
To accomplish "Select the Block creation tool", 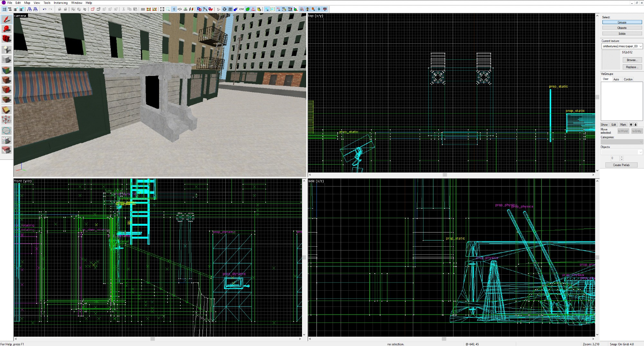I will [x=6, y=59].
